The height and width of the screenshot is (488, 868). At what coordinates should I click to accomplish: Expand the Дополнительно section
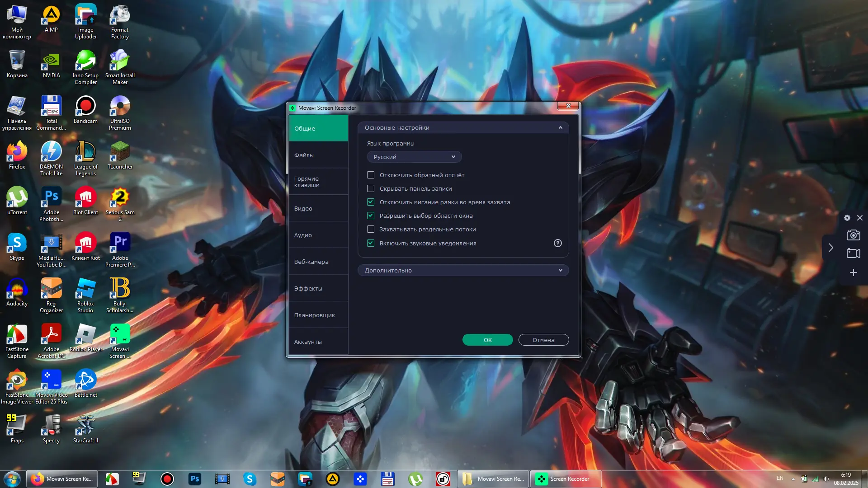pos(463,270)
